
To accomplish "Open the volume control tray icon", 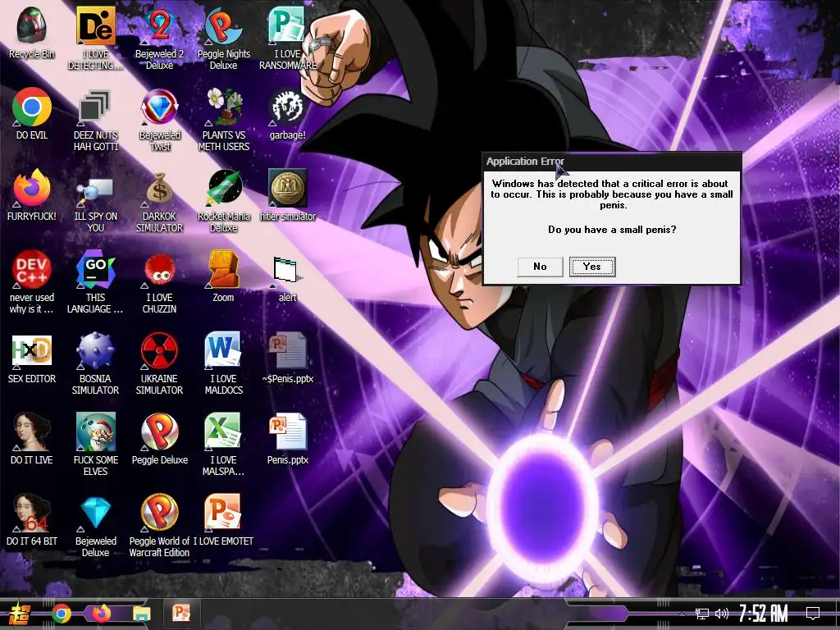I will point(722,614).
